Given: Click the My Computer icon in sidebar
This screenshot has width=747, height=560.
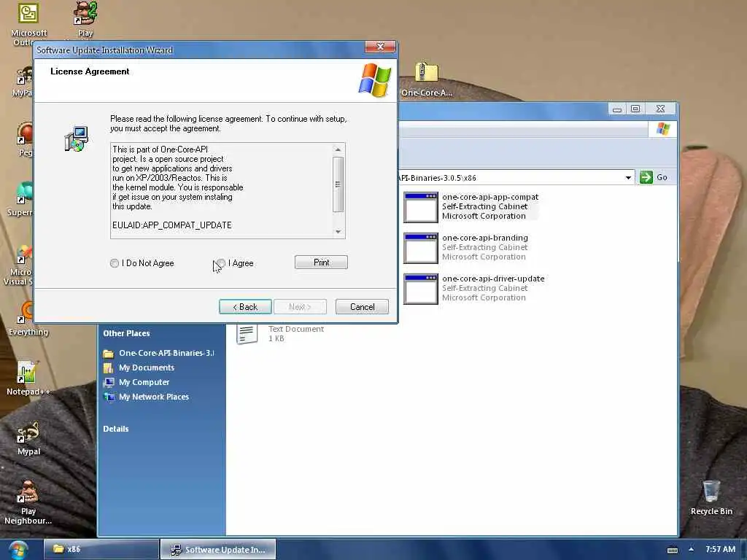Looking at the screenshot, I should point(109,382).
